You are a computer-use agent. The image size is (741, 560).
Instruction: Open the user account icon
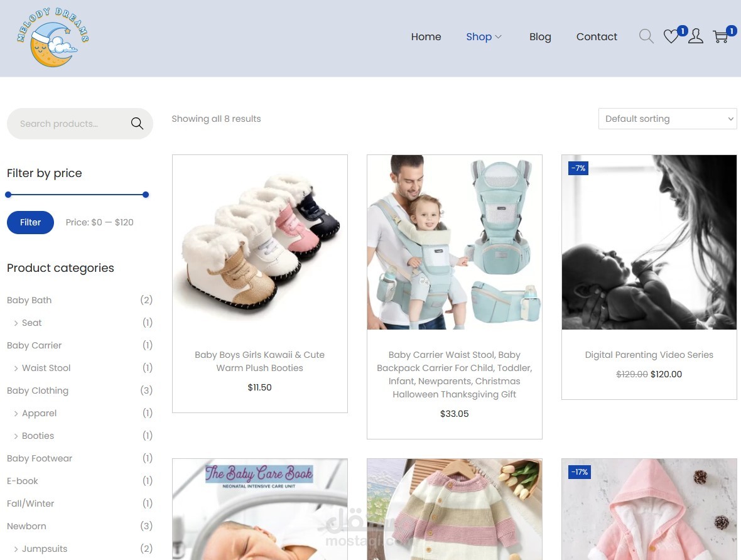click(695, 36)
